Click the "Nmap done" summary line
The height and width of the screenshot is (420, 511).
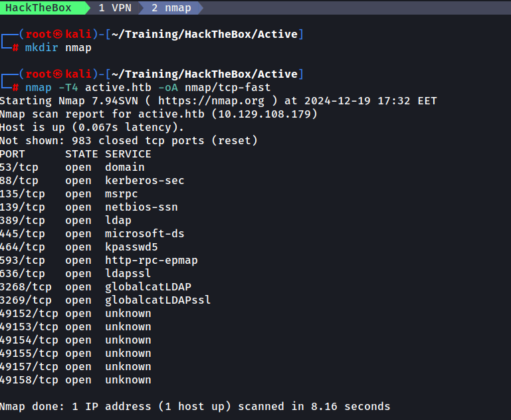coord(195,407)
